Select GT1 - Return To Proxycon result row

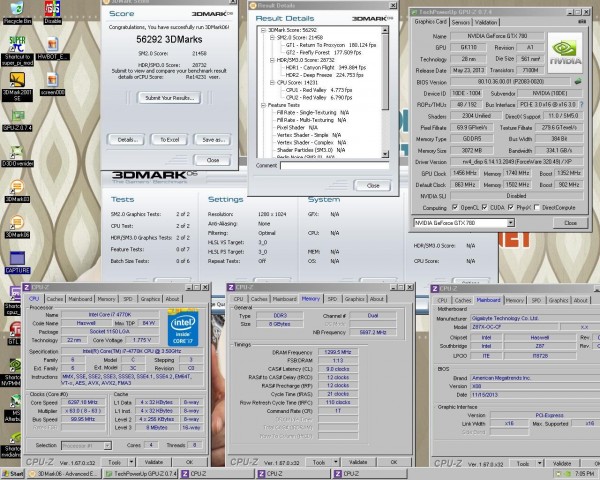pyautogui.click(x=331, y=45)
